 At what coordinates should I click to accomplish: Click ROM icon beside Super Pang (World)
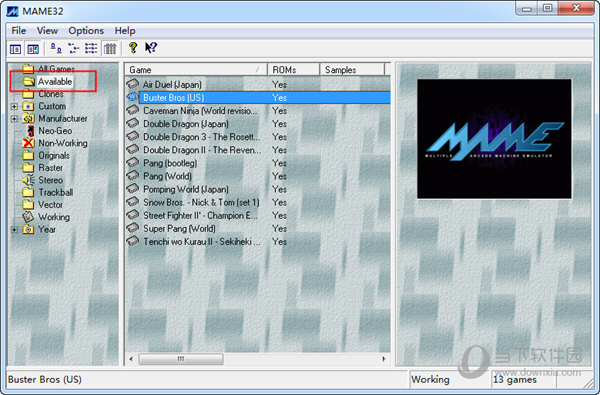point(132,228)
